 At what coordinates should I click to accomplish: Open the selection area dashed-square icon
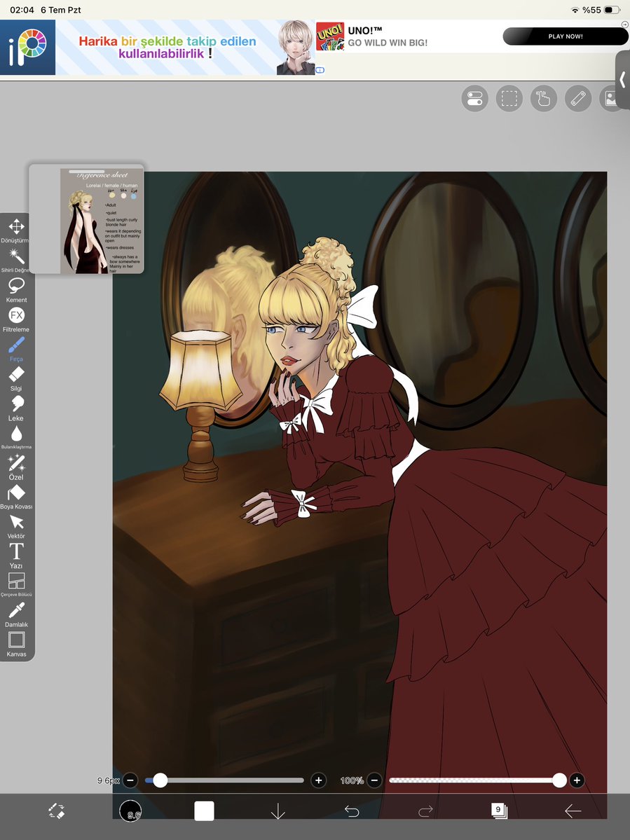[x=509, y=99]
